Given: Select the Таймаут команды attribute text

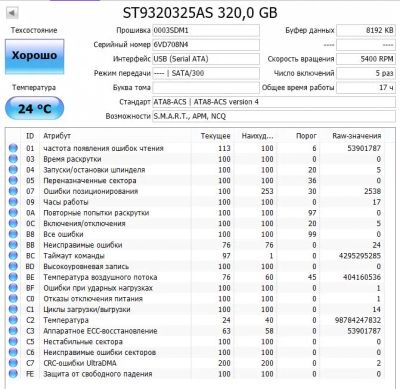Looking at the screenshot, I should point(74,256).
